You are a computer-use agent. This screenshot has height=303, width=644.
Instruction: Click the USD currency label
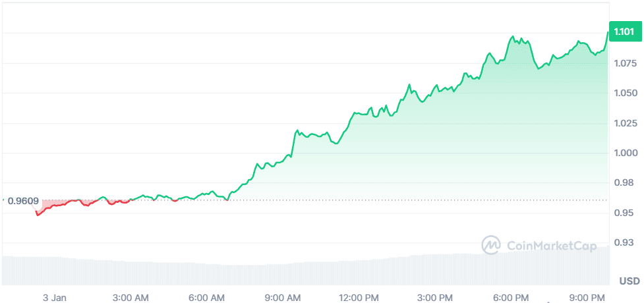629,281
